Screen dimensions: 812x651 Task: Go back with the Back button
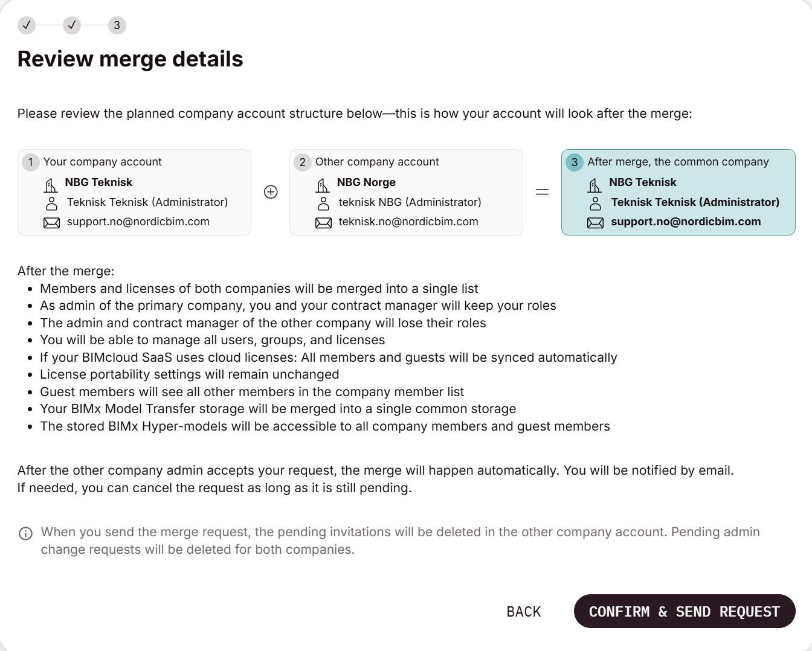click(x=524, y=612)
